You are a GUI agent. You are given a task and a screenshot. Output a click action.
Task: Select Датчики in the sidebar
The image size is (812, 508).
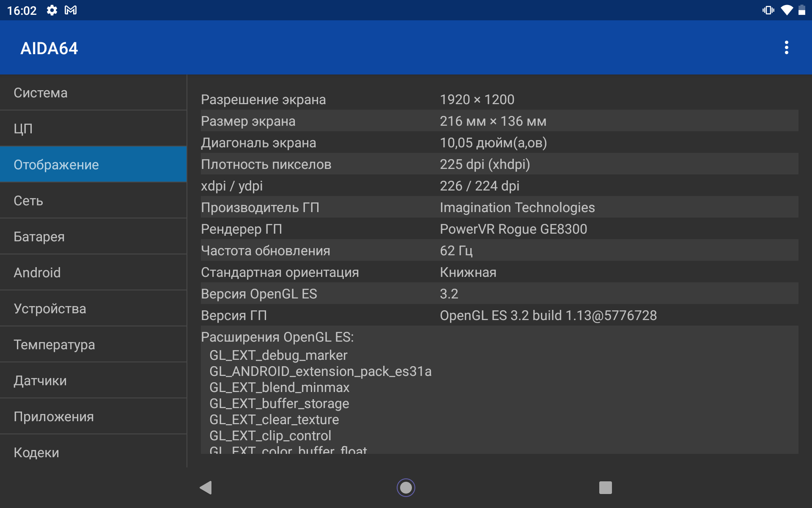click(x=93, y=381)
